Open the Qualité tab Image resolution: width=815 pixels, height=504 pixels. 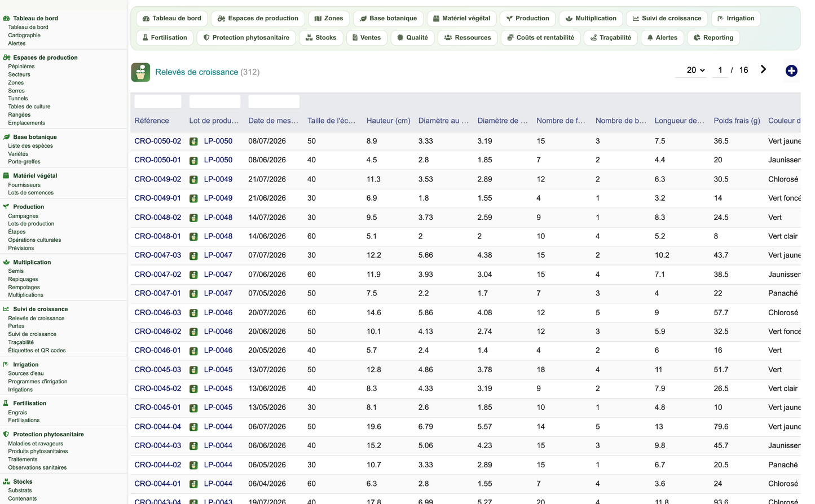(412, 38)
